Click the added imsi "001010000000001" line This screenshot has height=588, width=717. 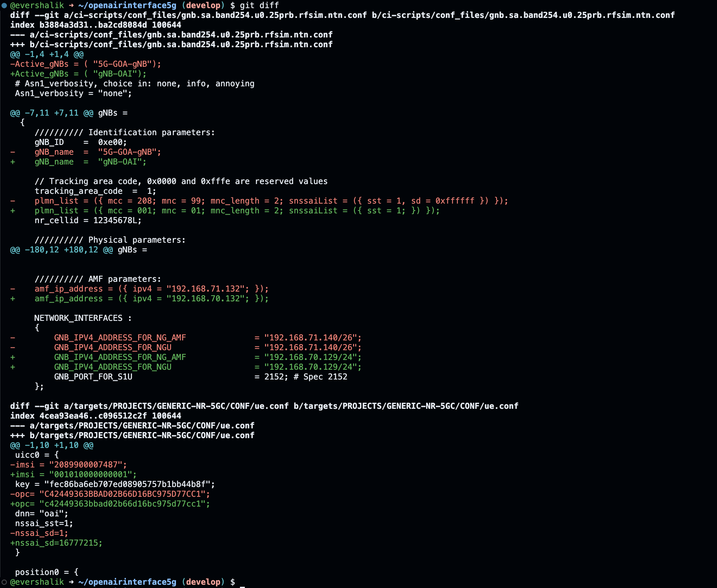[x=74, y=474]
